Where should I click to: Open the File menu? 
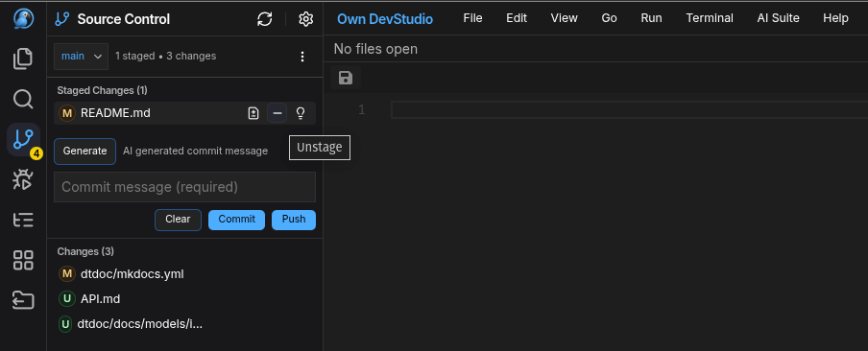tap(472, 18)
